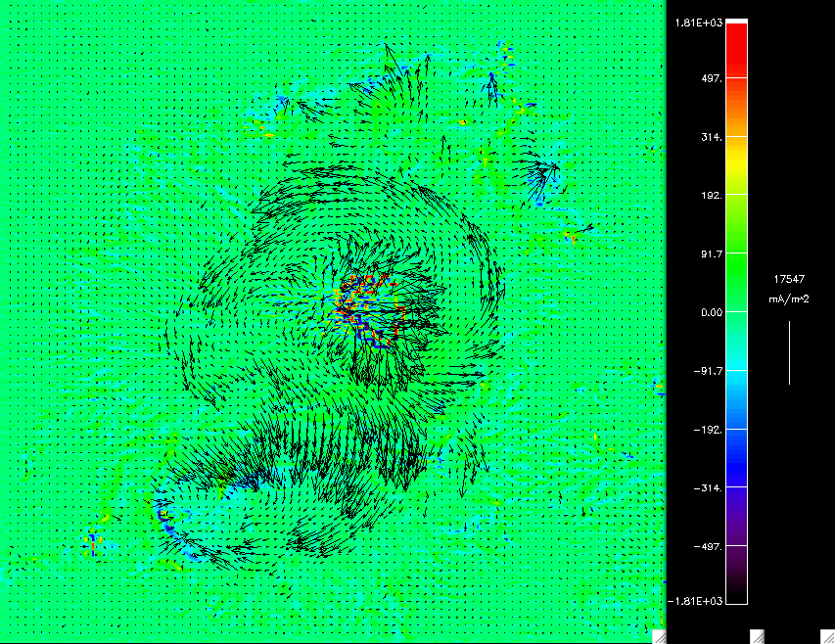Click the vertical vector scale reference line
The height and width of the screenshot is (644, 835).
coord(789,352)
